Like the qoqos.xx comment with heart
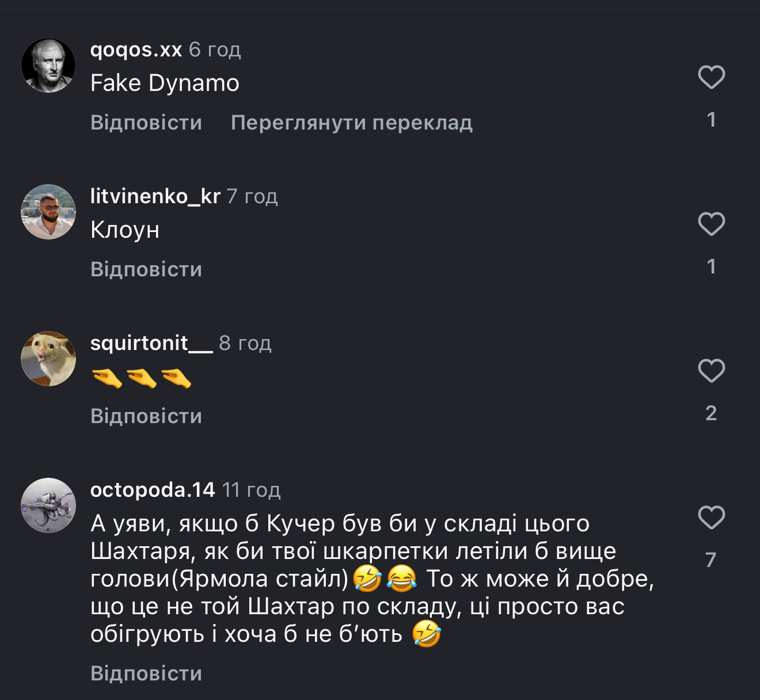 pos(711,77)
